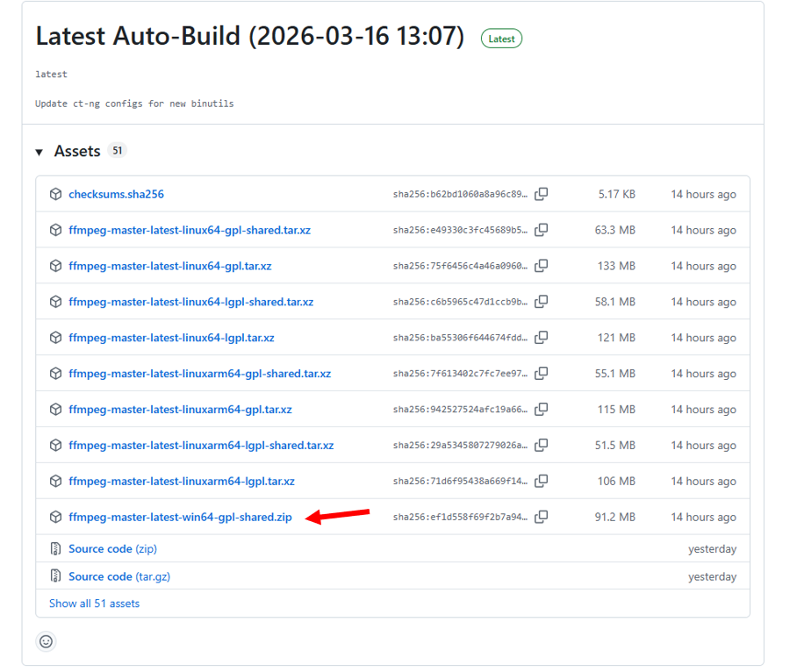Click package icon beside linuxarm64-gpl-shared.tar.xz
This screenshot has width=804, height=672.
click(x=55, y=374)
